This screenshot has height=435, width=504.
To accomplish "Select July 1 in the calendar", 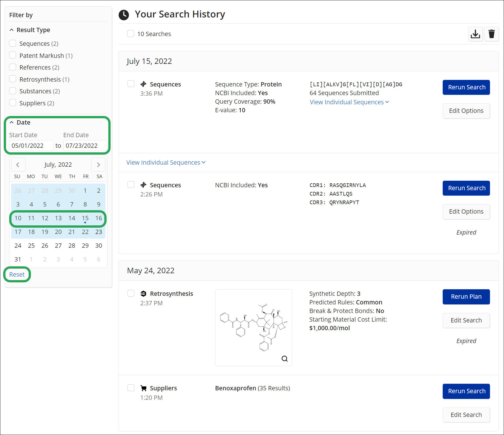I will pyautogui.click(x=85, y=191).
